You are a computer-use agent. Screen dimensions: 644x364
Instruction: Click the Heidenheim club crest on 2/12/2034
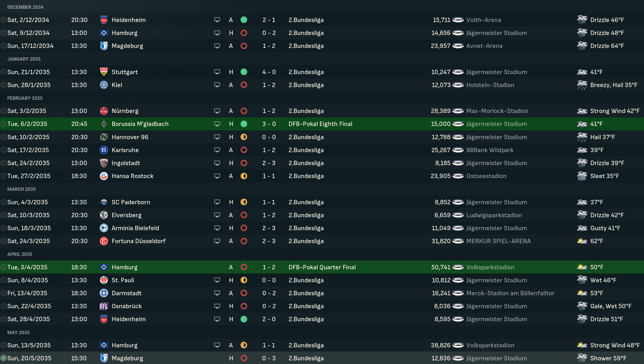(x=104, y=20)
